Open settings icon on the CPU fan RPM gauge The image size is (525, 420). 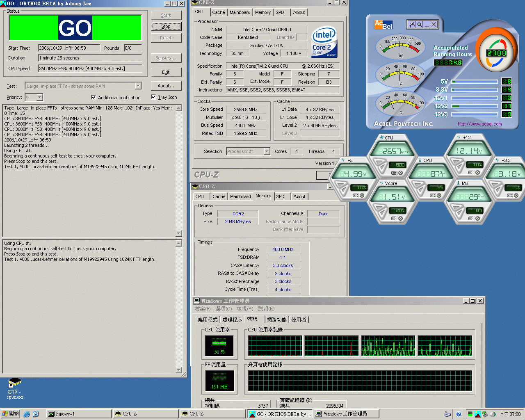pos(394,173)
